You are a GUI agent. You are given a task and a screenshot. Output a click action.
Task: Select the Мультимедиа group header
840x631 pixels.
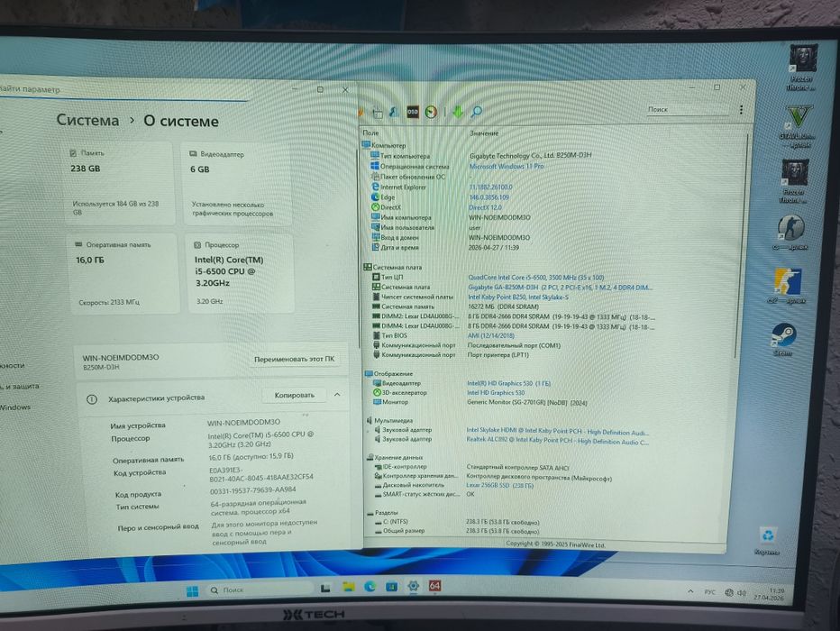[389, 420]
